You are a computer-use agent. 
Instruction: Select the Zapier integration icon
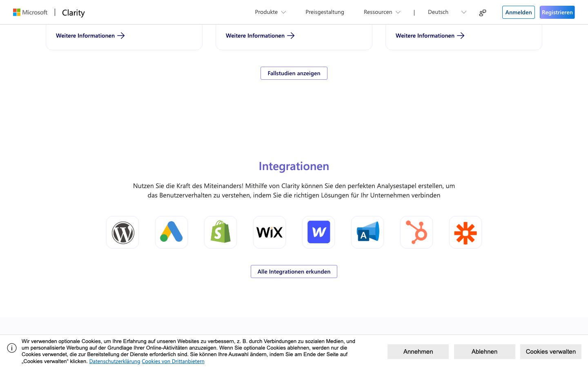pyautogui.click(x=465, y=232)
